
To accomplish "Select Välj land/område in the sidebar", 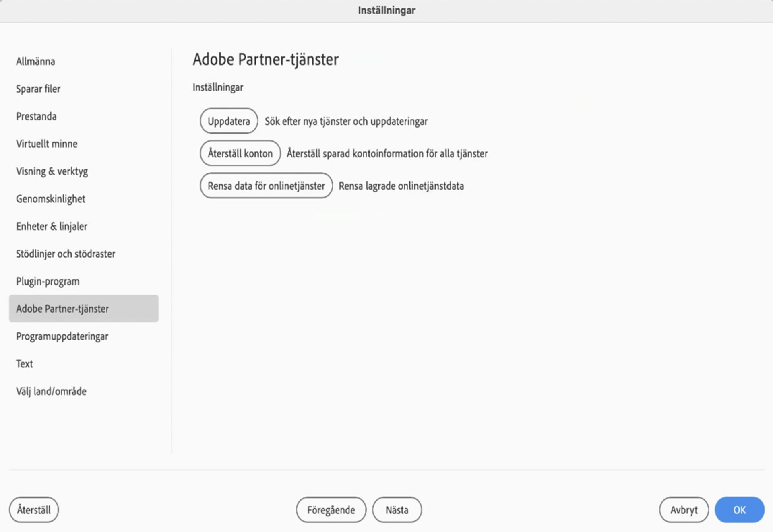I will [51, 392].
